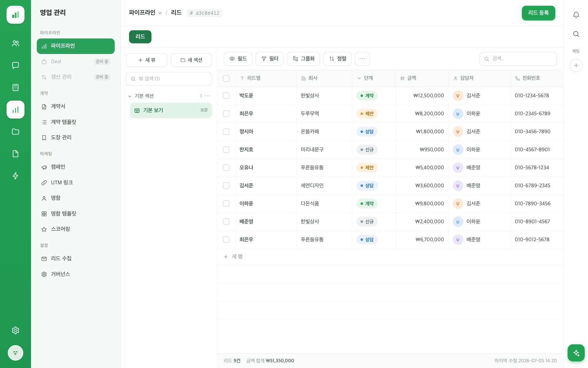This screenshot has height=368, width=588.
Task: Click 이하윤 avatar in 두루무역 row
Action: (x=458, y=114)
